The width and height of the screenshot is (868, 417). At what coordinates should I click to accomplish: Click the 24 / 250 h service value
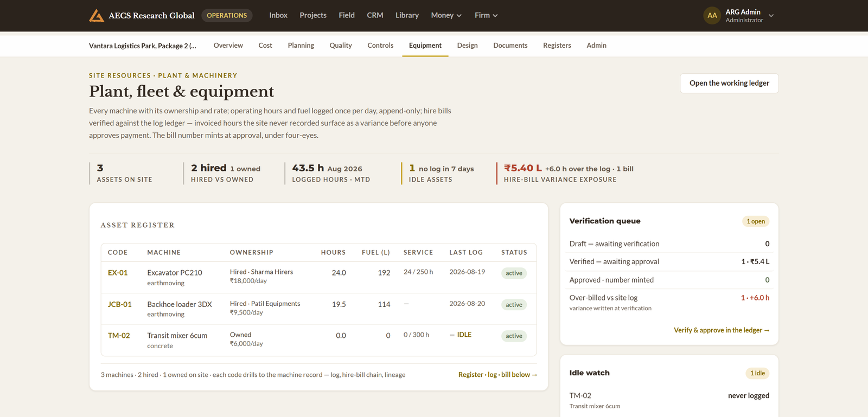pos(418,272)
